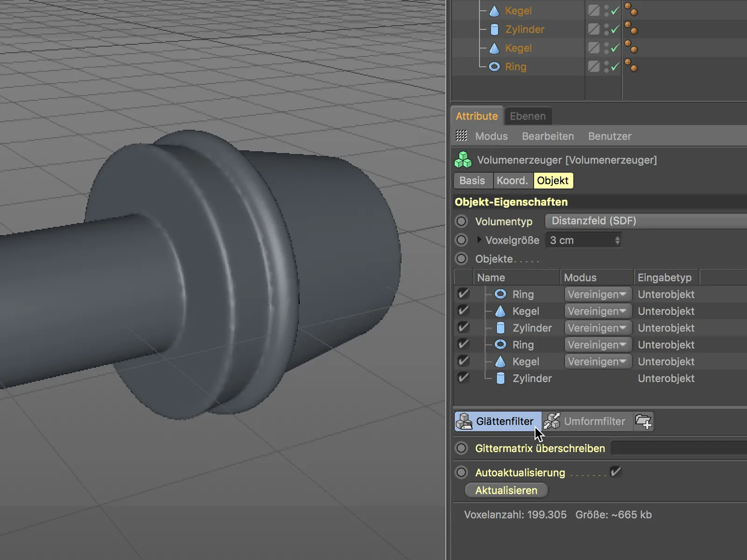Open the Koord. tab
Viewport: 747px width, 560px height.
(512, 181)
